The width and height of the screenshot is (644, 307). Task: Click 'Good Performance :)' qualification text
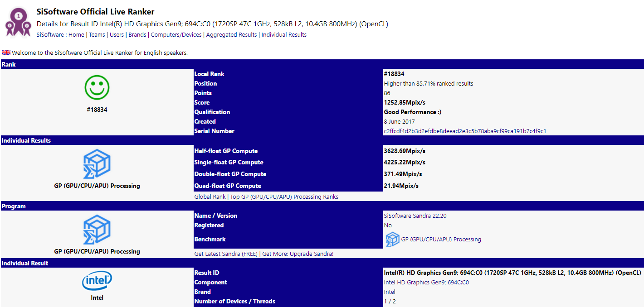[x=413, y=112]
